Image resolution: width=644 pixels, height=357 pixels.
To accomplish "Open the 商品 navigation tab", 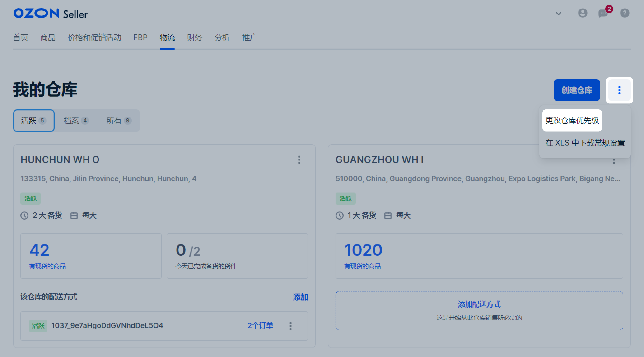I will tap(48, 38).
